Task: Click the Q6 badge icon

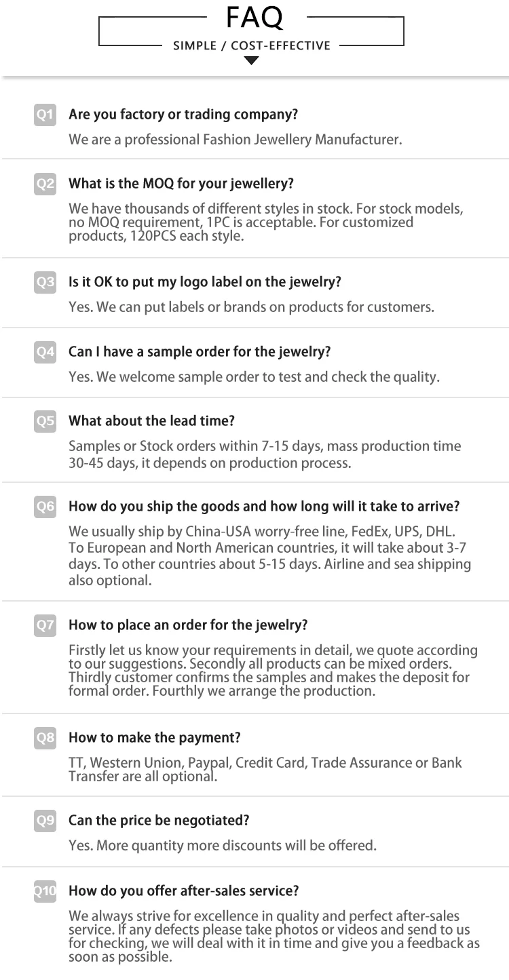Action: point(45,507)
